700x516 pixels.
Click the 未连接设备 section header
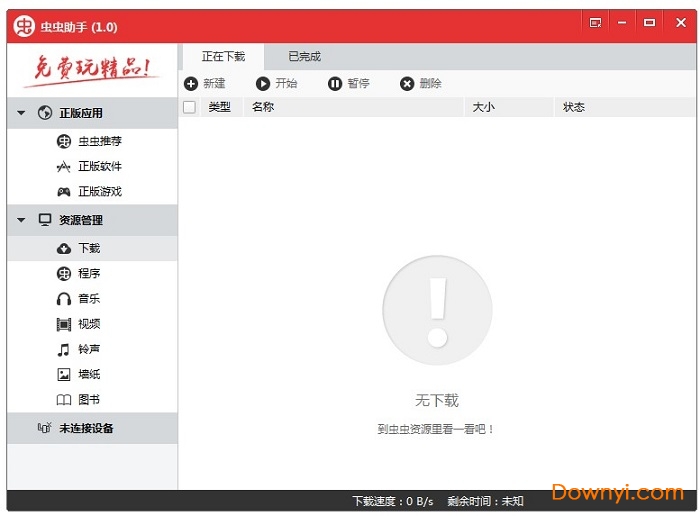pyautogui.click(x=92, y=428)
